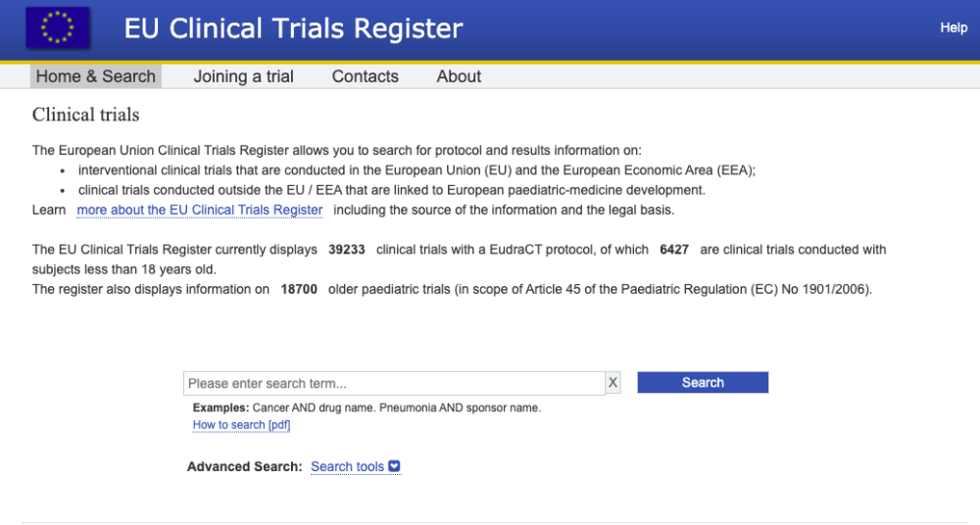Click the Search tools link
The image size is (980, 525).
[x=347, y=466]
